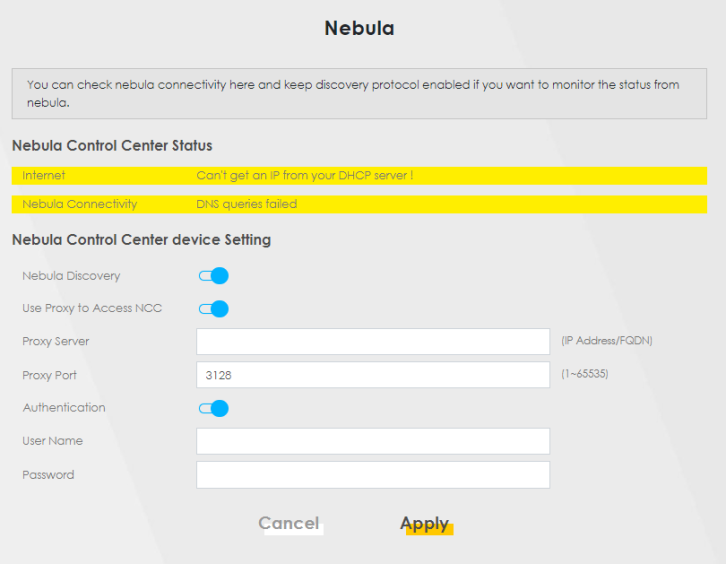The width and height of the screenshot is (726, 564).
Task: Click the Nebula Control Center device Setting heading
Action: pyautogui.click(x=141, y=240)
